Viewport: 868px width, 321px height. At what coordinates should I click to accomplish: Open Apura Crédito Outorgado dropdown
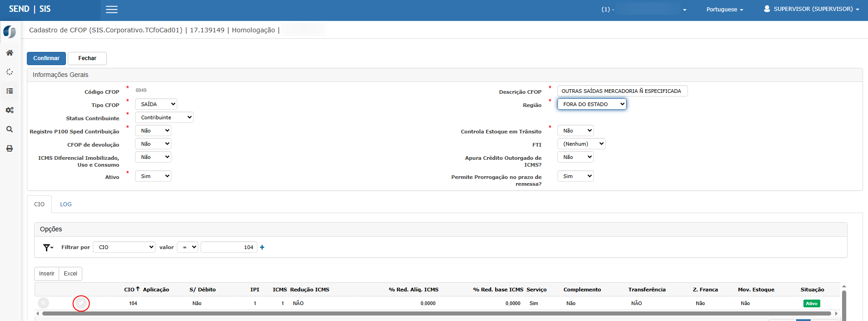click(x=576, y=157)
